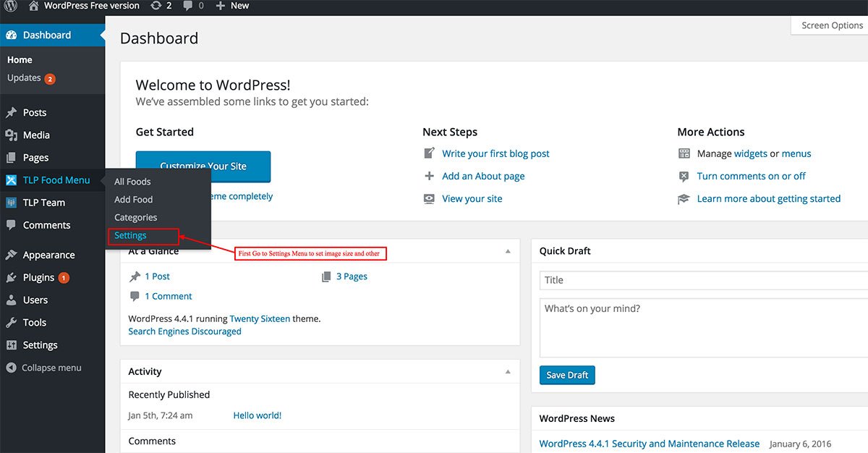Open the Home submenu item under Dashboard
This screenshot has height=453, width=868.
[x=20, y=60]
